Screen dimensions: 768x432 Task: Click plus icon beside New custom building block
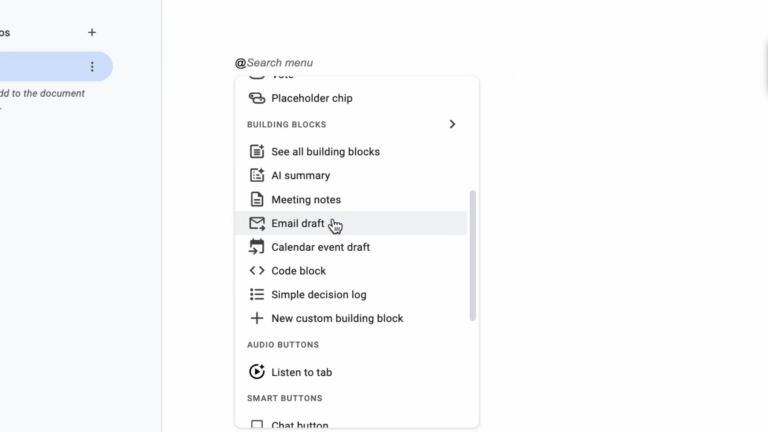[257, 319]
